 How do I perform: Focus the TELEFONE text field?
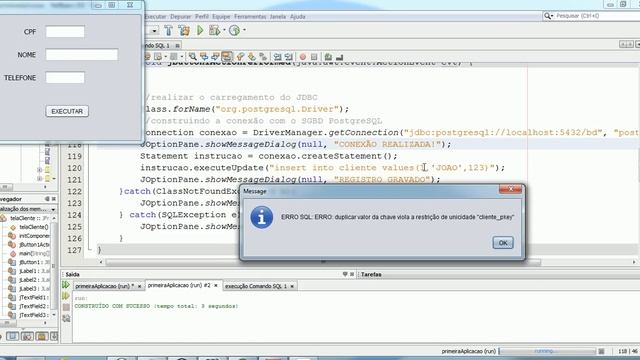[65, 78]
